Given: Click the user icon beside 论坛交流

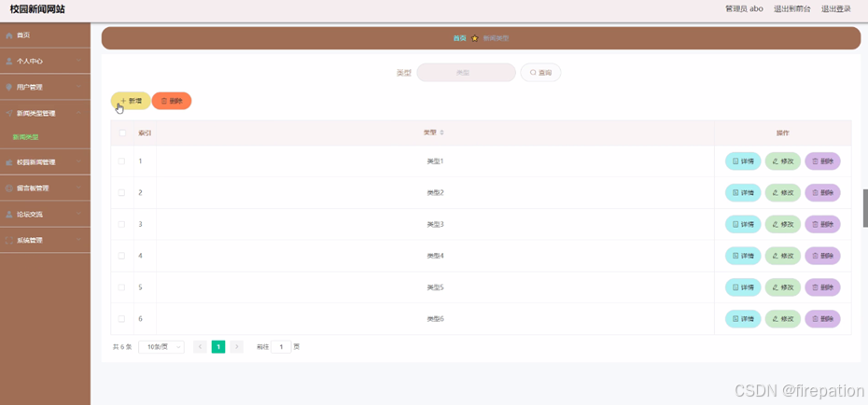Looking at the screenshot, I should click(x=8, y=214).
